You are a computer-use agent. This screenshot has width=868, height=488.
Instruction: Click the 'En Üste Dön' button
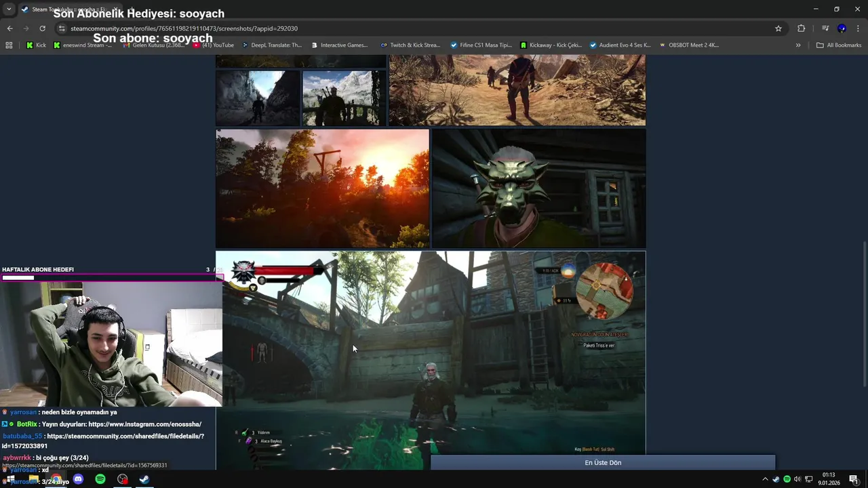(x=603, y=462)
